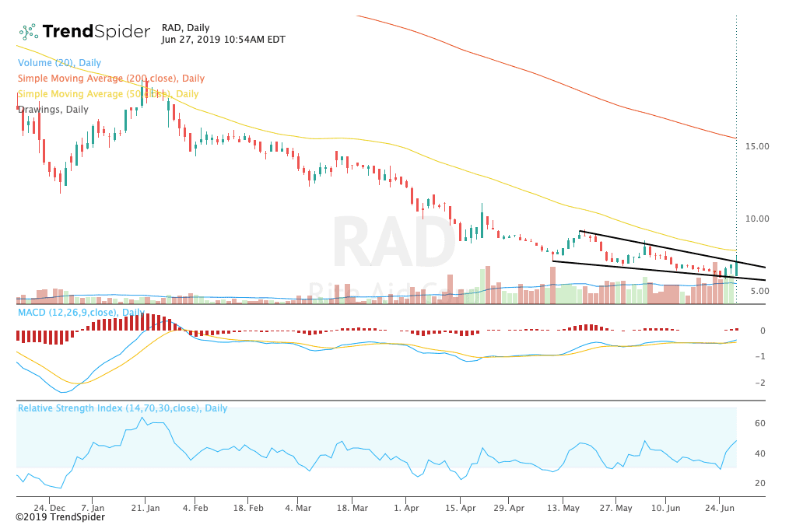
Task: Click the 5.00 price axis label
Action: point(759,291)
